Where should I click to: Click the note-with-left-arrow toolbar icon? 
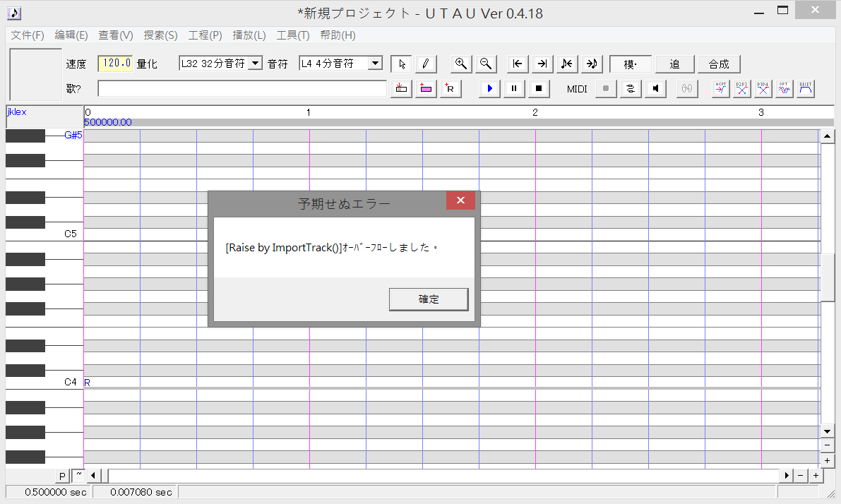point(567,64)
